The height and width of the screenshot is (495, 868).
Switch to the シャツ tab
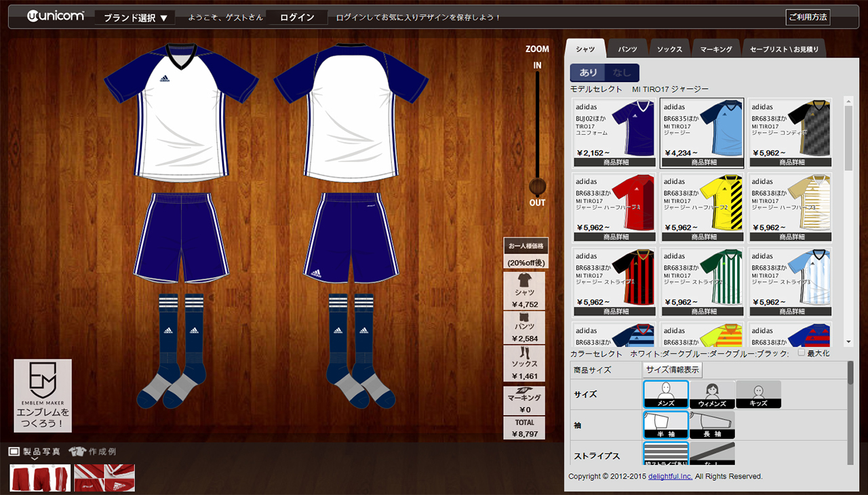coord(585,49)
